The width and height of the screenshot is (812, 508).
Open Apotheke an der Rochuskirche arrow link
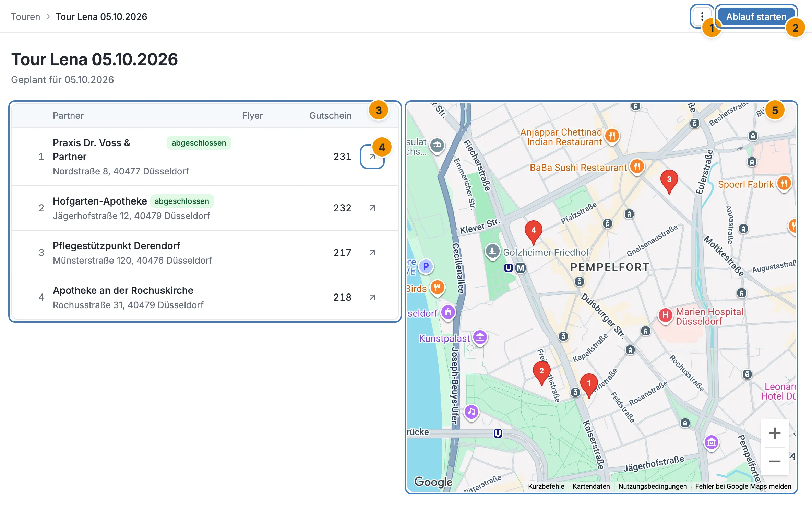pyautogui.click(x=372, y=297)
